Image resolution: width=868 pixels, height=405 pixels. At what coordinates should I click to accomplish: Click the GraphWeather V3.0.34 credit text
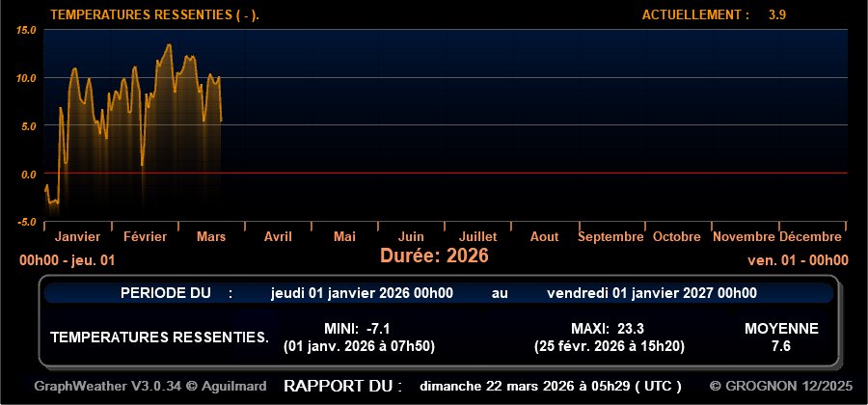point(149,386)
